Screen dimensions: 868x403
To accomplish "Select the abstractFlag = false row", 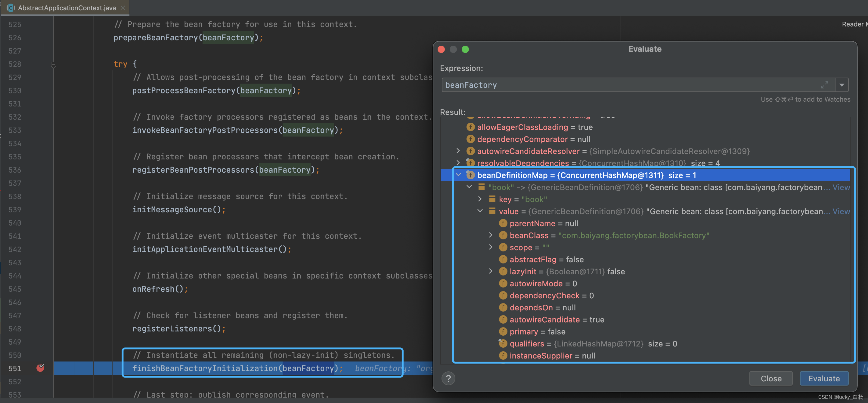I will coord(645,259).
